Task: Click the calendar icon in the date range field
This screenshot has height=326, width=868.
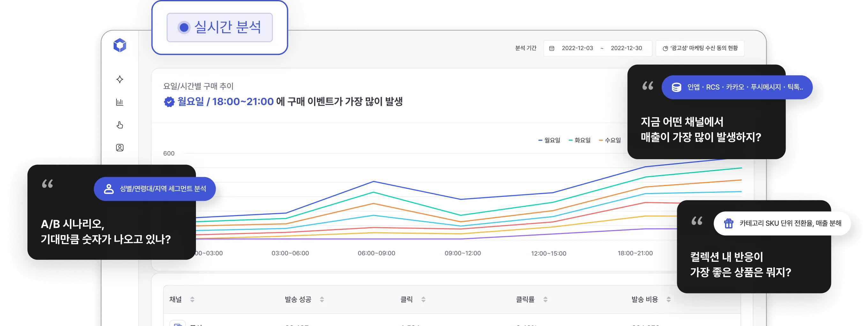Action: 552,48
